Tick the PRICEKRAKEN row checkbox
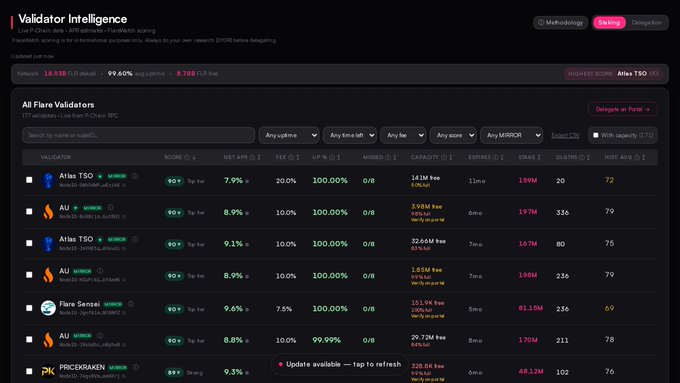The width and height of the screenshot is (680, 383). [x=29, y=371]
